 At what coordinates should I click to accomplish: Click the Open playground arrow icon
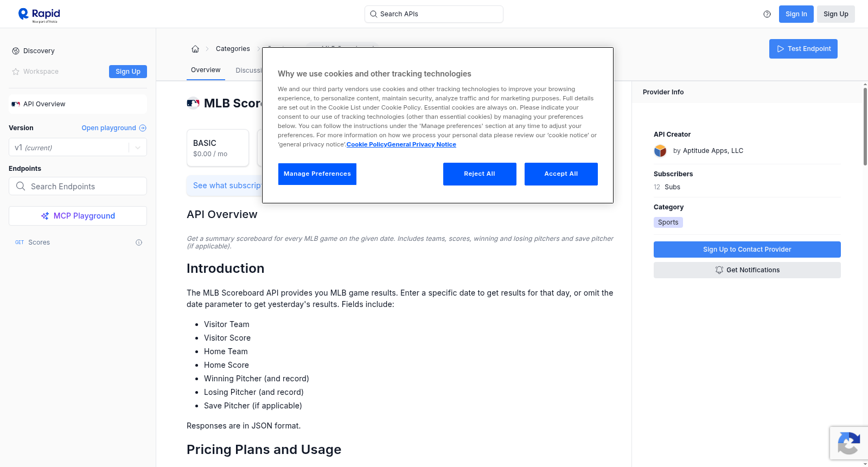tap(143, 128)
